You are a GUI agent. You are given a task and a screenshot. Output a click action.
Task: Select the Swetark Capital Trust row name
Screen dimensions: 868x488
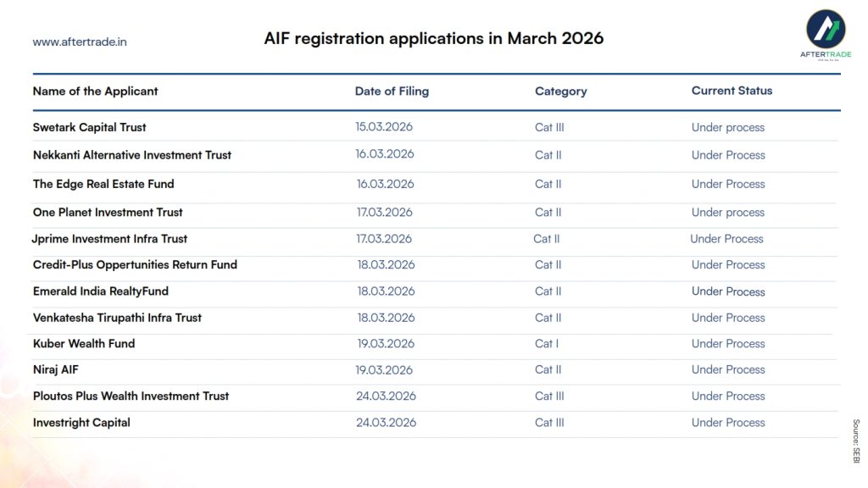click(x=89, y=127)
